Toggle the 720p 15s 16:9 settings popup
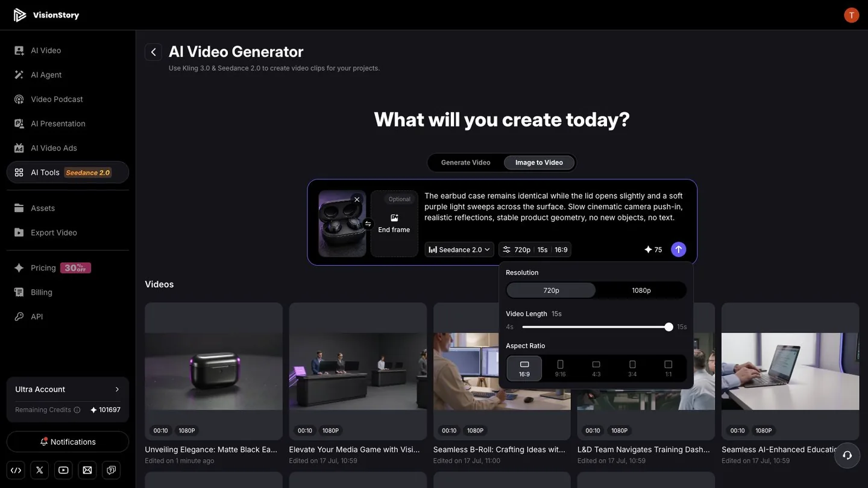 (x=535, y=249)
